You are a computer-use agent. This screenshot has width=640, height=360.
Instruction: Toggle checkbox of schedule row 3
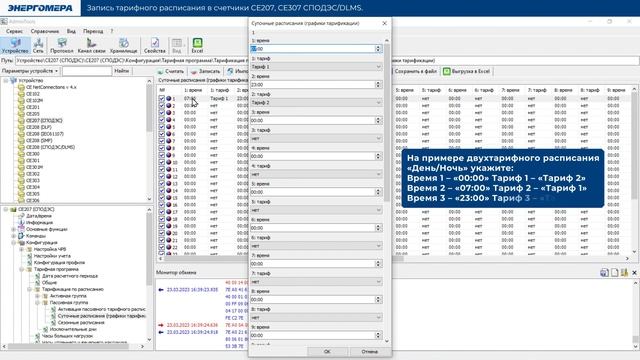[x=162, y=113]
